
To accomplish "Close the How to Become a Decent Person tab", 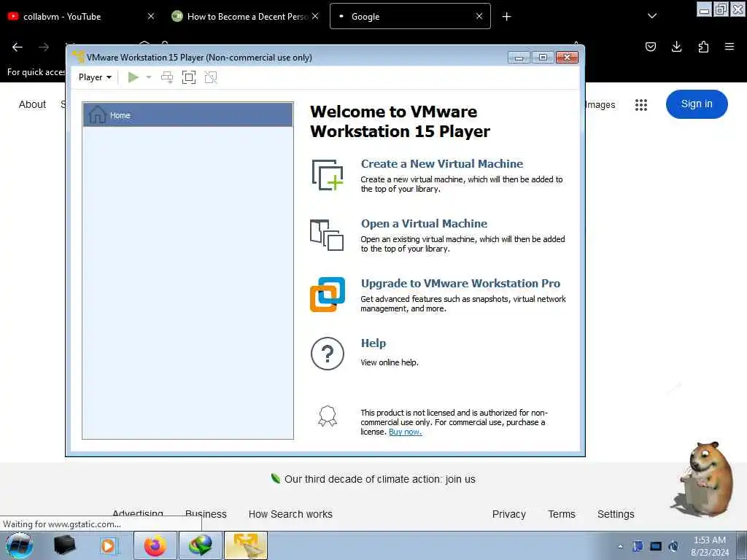I will [x=315, y=16].
